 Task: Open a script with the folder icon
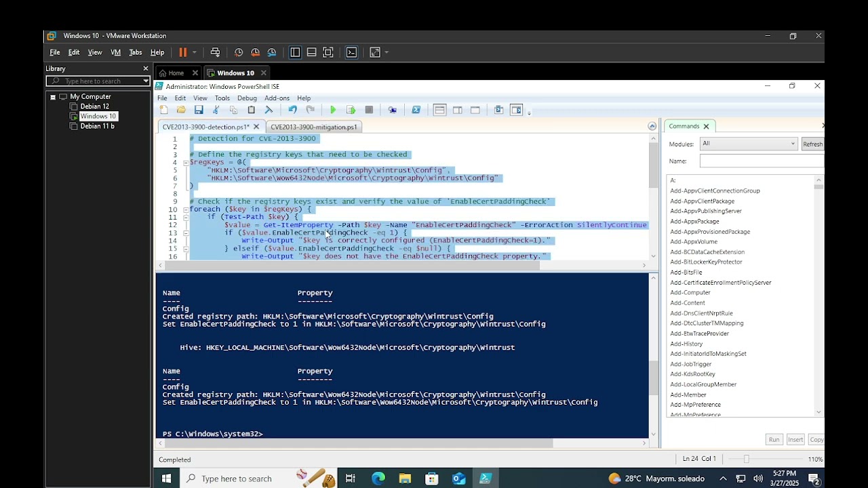tap(181, 110)
